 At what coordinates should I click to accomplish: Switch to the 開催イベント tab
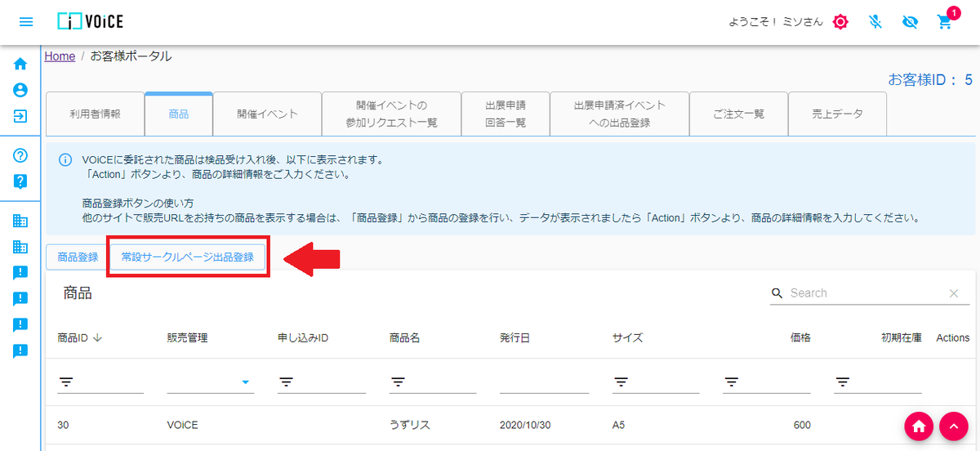(x=267, y=114)
